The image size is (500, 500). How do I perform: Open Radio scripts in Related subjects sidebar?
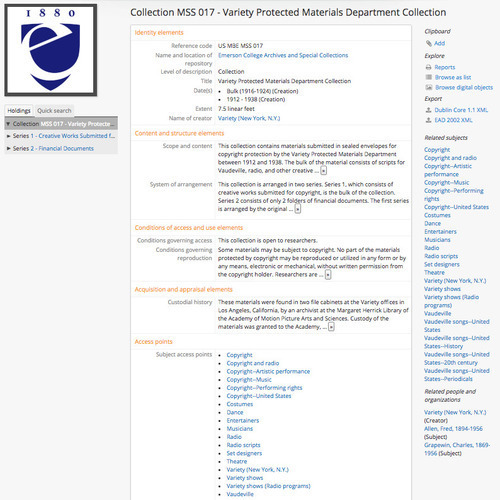(x=441, y=256)
